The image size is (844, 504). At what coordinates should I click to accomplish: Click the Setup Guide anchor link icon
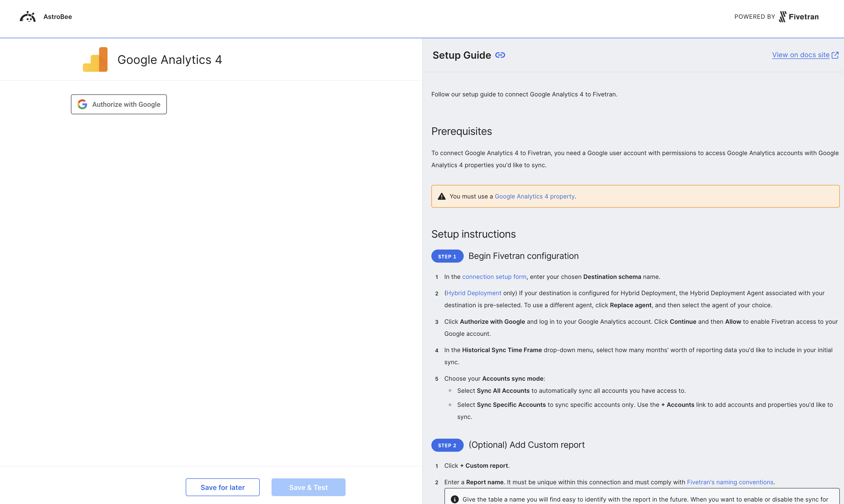tap(500, 55)
